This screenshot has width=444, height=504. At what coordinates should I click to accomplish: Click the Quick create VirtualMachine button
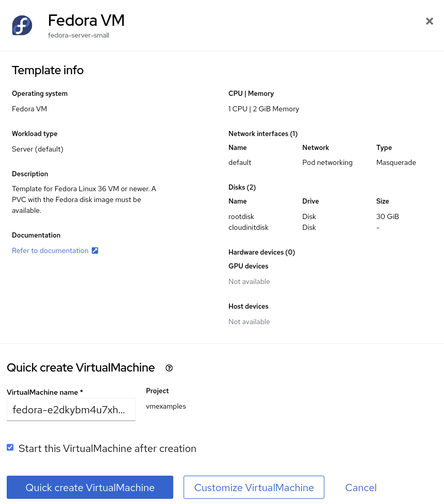pos(90,487)
